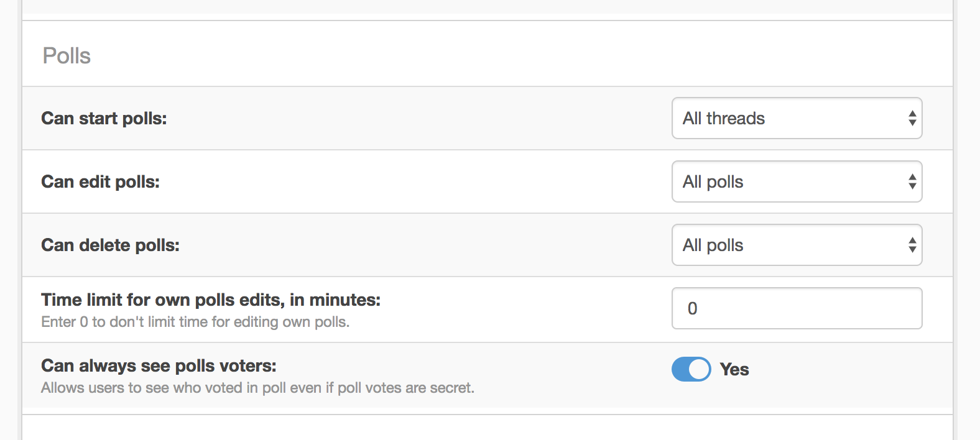The width and height of the screenshot is (980, 440).
Task: Click the 'Can delete polls:' label
Action: (110, 245)
